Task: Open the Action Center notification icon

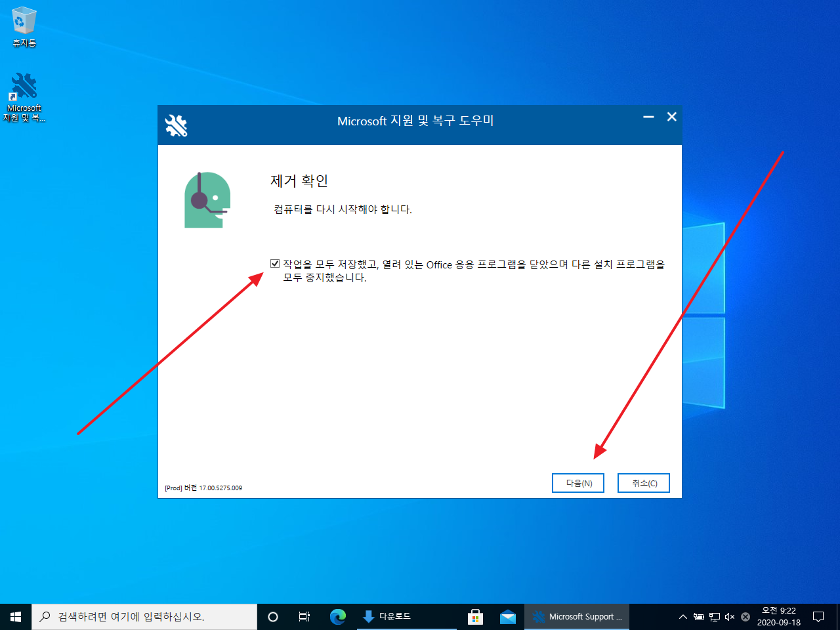Action: tap(819, 616)
